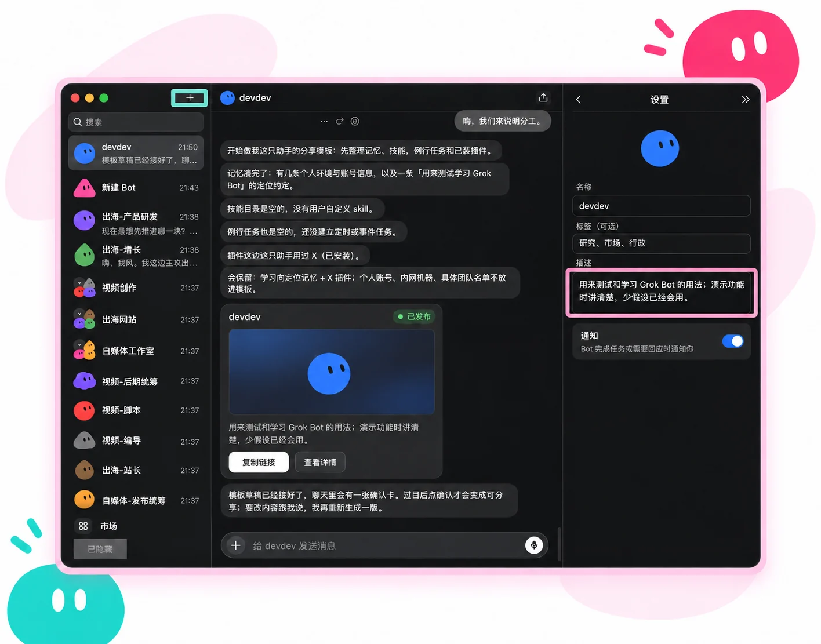Click the 已发布 status badge

[415, 316]
